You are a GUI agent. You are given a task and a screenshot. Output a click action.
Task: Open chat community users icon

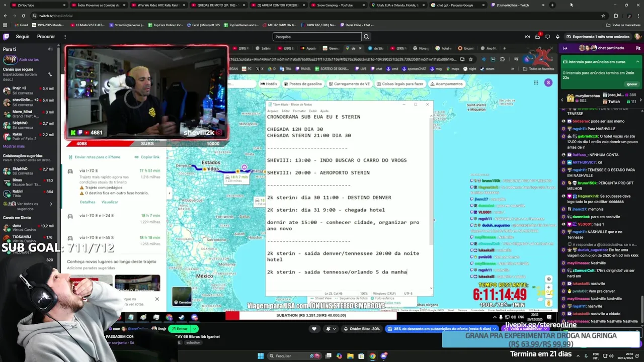(638, 48)
